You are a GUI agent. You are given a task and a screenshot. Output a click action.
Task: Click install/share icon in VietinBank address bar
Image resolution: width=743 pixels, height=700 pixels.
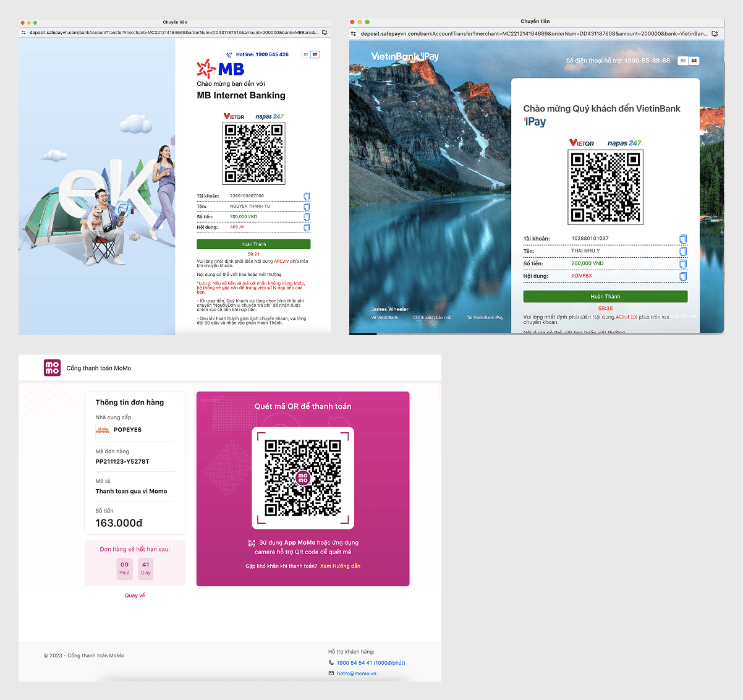[x=715, y=33]
